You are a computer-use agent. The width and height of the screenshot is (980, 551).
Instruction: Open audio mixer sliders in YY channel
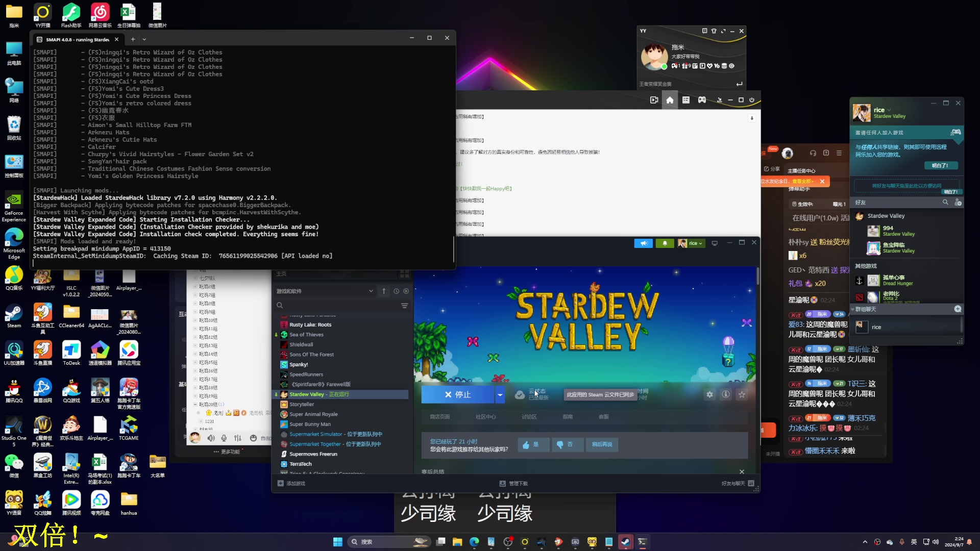coord(238,438)
